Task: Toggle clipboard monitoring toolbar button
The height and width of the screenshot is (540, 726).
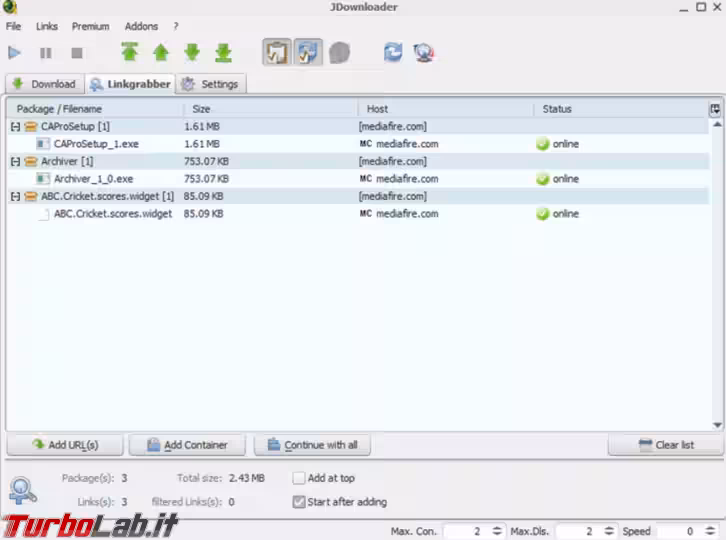Action: [276, 53]
